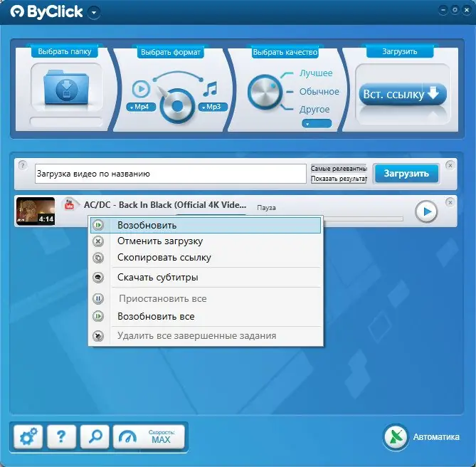
Task: Open the Показать результат dropdown
Action: 339,179
